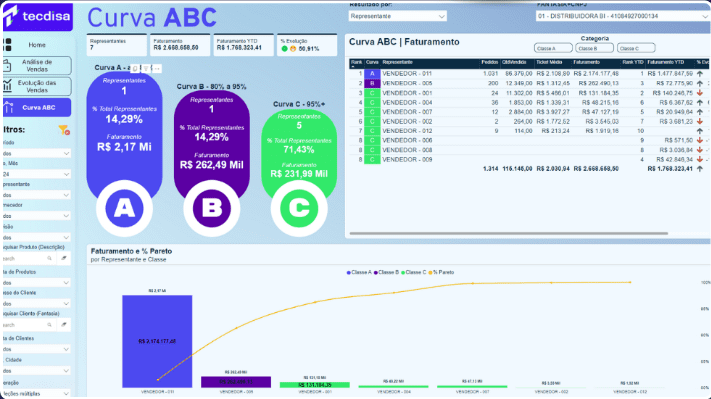Viewport: 711px width, 399px height.
Task: Click the VENDEDOR - 012 table row name
Action: 407,131
